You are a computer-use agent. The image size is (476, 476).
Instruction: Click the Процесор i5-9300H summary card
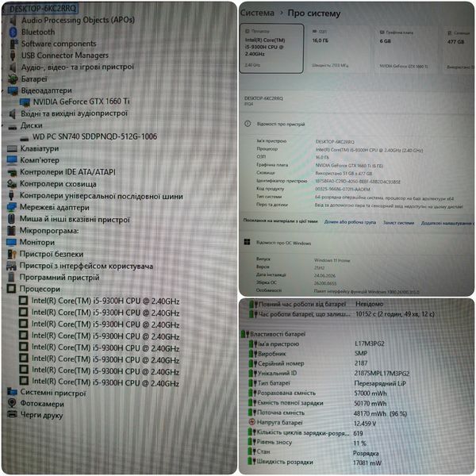point(271,48)
